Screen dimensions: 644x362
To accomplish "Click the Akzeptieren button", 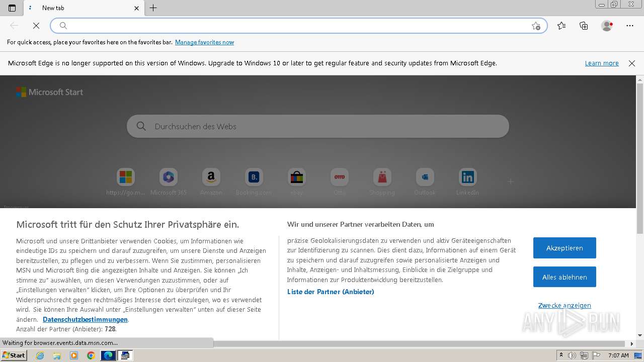I will 565,248.
